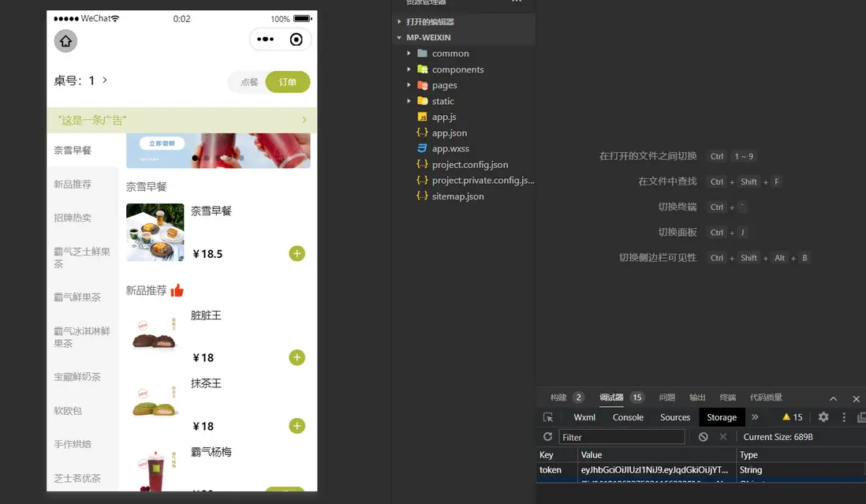Switch to Console tab
The image size is (866, 504).
point(628,417)
